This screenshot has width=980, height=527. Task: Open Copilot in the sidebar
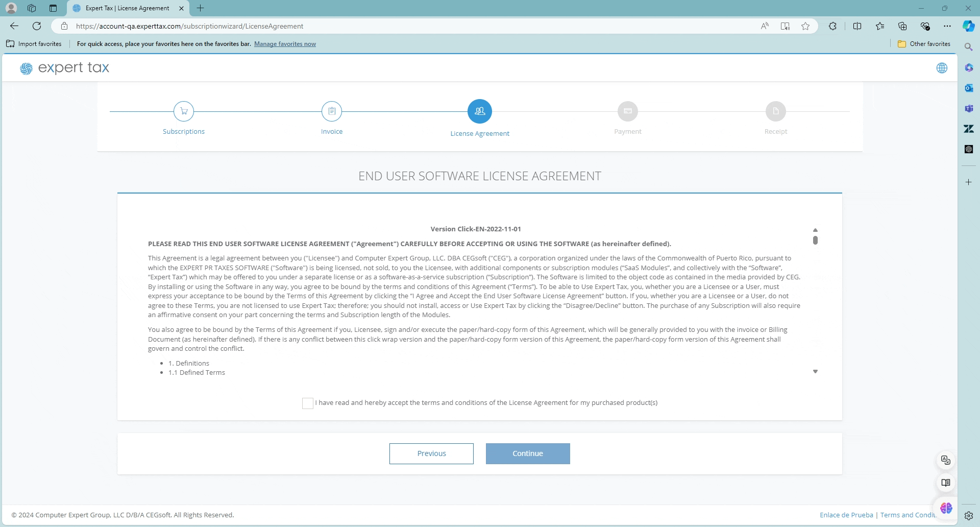tap(968, 26)
